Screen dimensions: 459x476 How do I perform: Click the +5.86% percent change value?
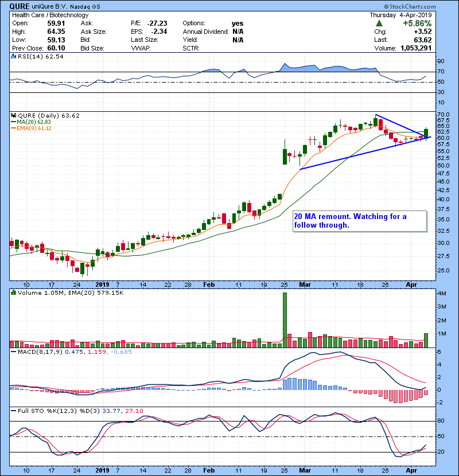[x=417, y=24]
